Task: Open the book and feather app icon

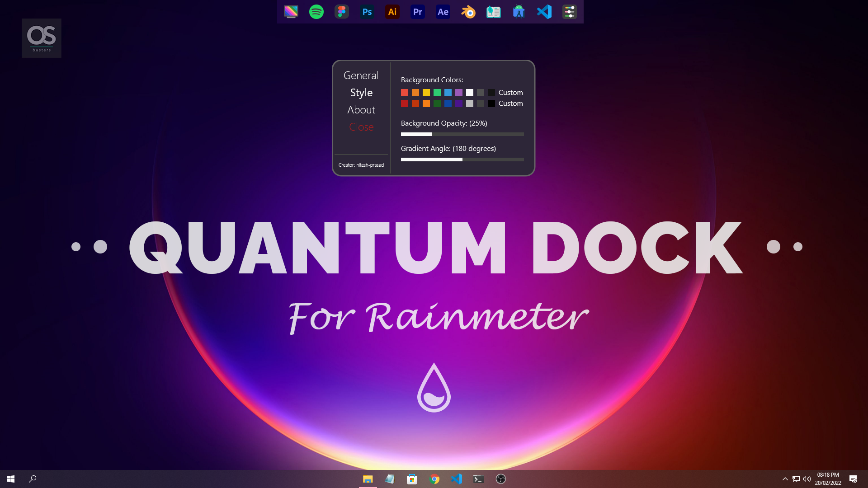Action: coord(494,12)
